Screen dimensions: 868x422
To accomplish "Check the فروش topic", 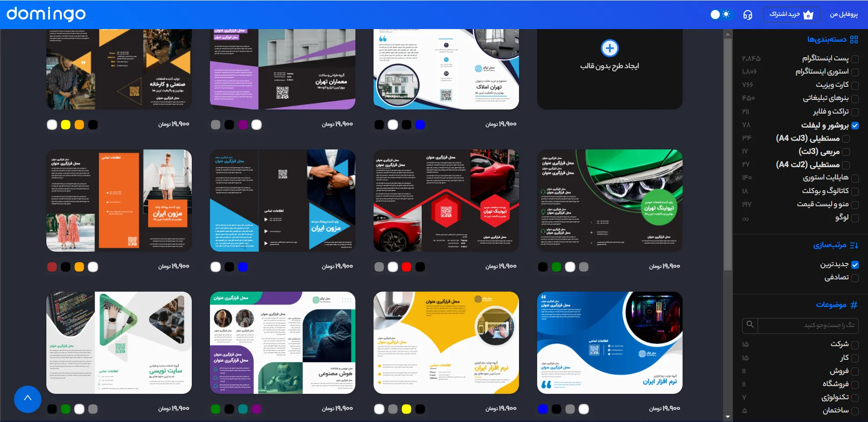I will (855, 371).
